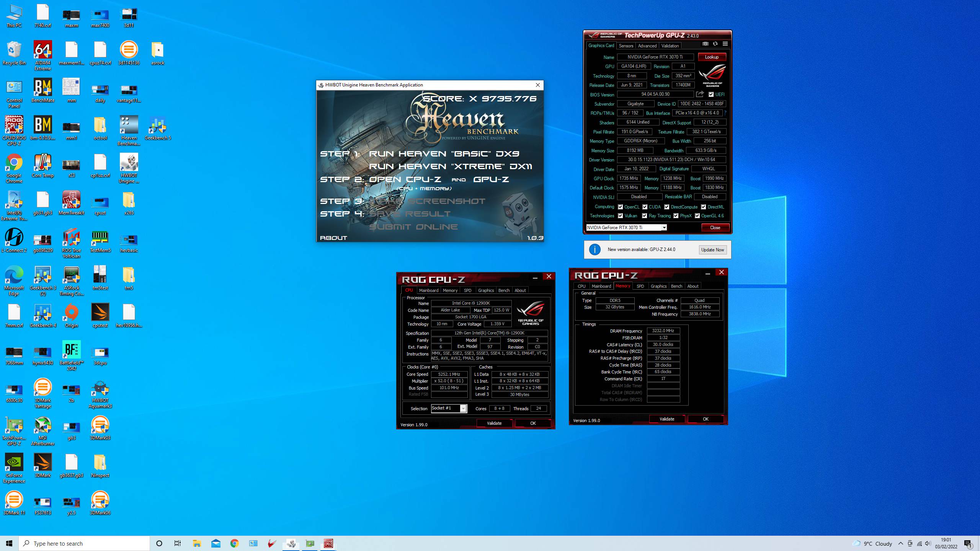Screen dimensions: 980x551
Task: Open Mainboard tab in left CPU-Z window
Action: click(428, 290)
